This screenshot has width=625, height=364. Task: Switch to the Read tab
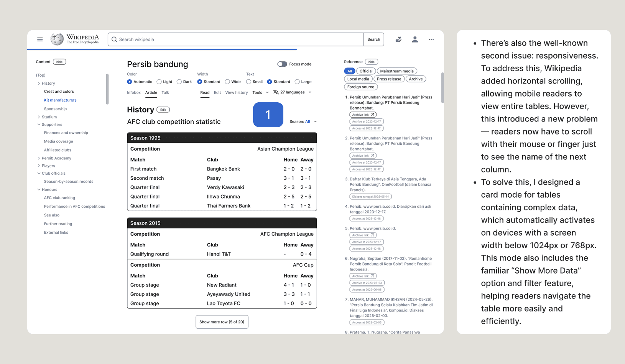coord(205,92)
